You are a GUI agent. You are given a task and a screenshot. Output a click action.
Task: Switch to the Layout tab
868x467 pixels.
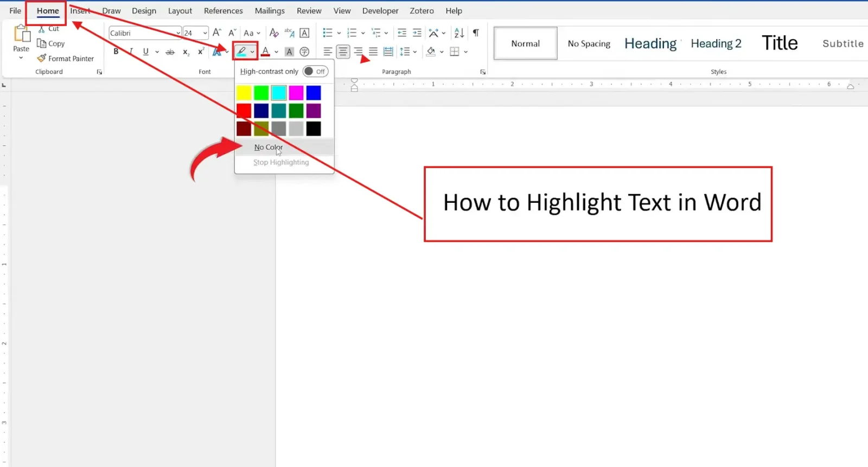coord(180,10)
